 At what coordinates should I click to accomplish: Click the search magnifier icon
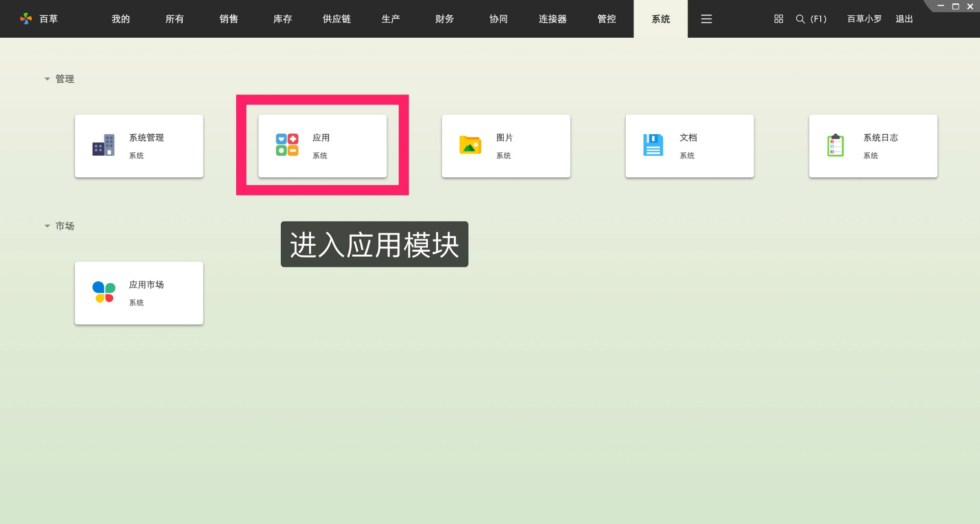(800, 19)
